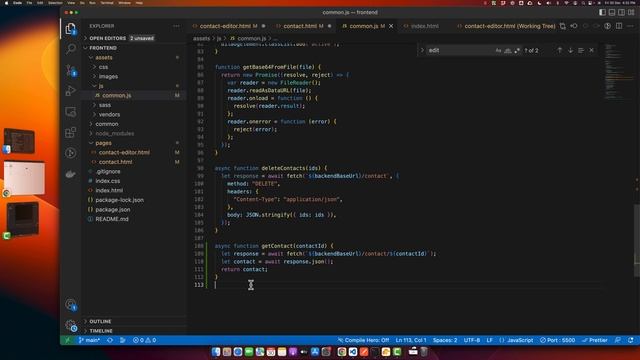
Task: Change encoding via UTF-8 in status bar
Action: [x=472, y=340]
